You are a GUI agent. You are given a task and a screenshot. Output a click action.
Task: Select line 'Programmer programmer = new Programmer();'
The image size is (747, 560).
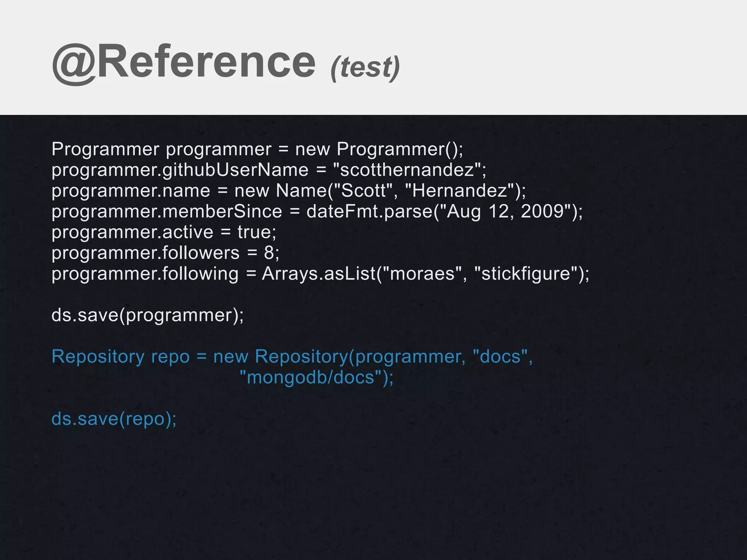tap(258, 149)
